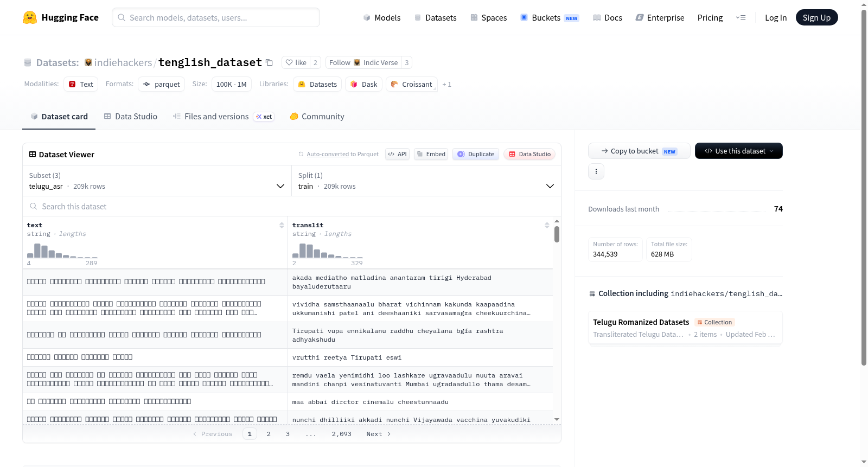Click the sort arrows on text column
This screenshot has width=868, height=467.
(282, 225)
